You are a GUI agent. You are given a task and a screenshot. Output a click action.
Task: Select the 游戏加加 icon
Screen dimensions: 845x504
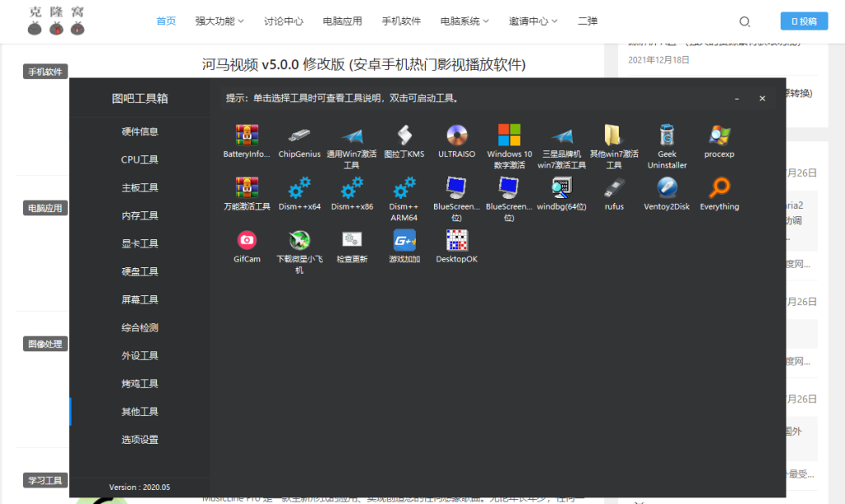[404, 240]
